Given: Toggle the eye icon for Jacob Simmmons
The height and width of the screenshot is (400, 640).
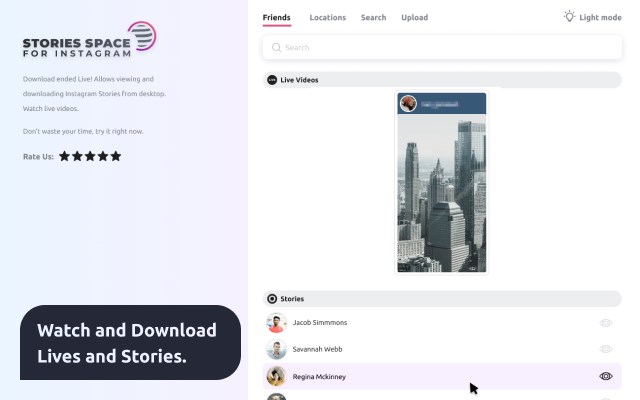Looking at the screenshot, I should click(606, 323).
